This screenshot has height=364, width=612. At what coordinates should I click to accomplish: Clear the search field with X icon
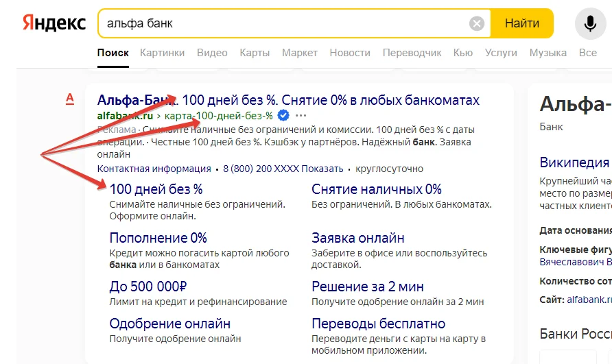(476, 24)
